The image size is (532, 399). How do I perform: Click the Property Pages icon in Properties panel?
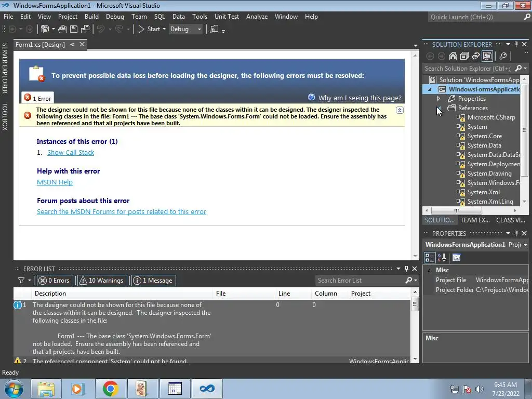pos(456,258)
